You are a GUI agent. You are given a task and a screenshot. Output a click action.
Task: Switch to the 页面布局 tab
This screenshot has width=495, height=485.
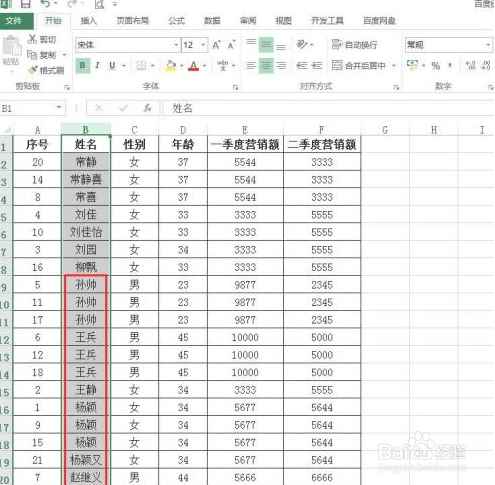tap(133, 21)
